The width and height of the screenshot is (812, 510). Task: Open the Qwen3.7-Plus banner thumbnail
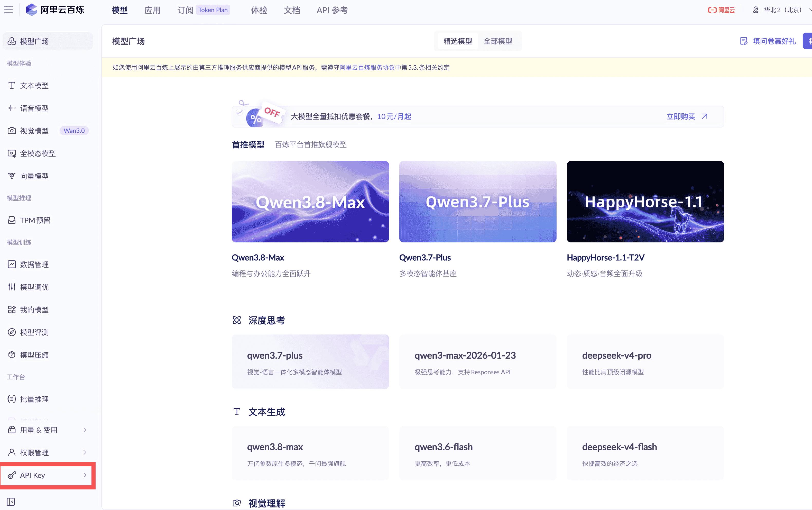(478, 201)
